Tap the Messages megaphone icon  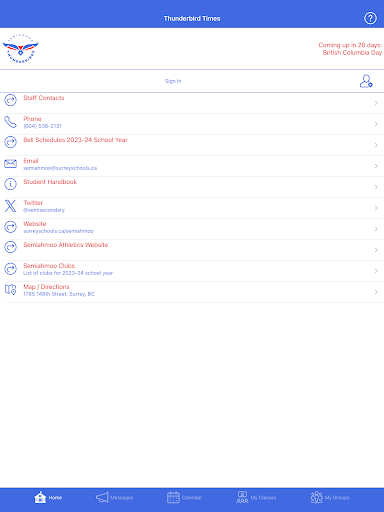pos(102,497)
